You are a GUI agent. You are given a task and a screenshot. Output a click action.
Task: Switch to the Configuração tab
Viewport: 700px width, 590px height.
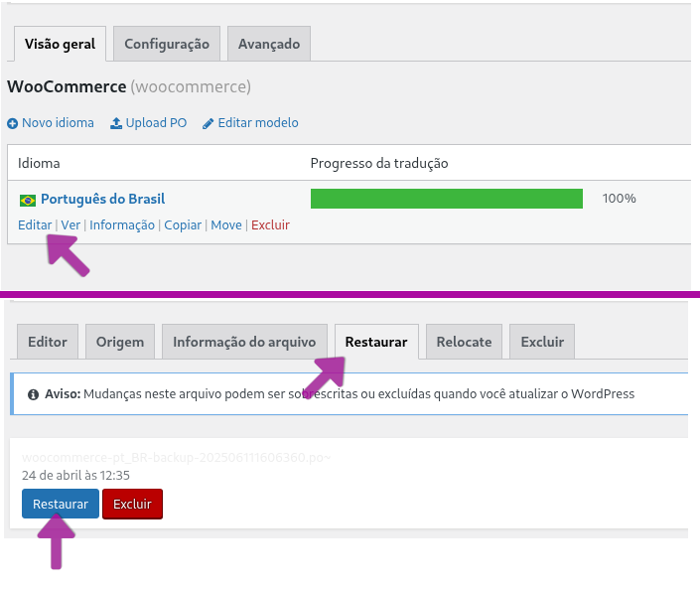pos(167,44)
